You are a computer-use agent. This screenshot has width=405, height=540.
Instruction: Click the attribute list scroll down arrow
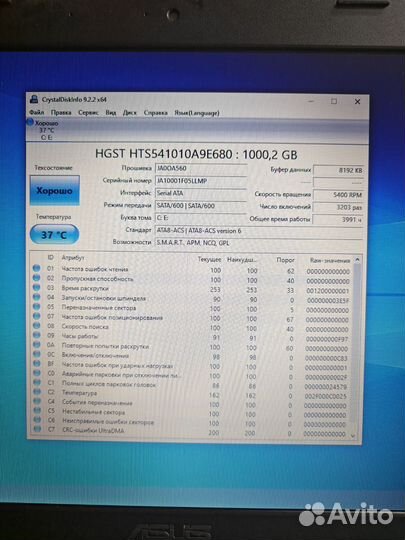pos(352,436)
